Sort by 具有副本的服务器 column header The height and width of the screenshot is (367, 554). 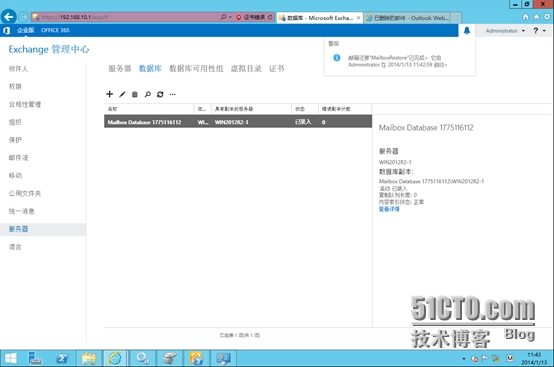(251, 109)
